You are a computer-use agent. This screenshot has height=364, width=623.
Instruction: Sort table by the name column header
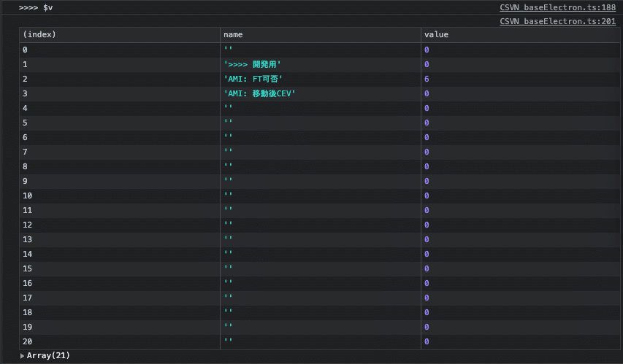320,34
